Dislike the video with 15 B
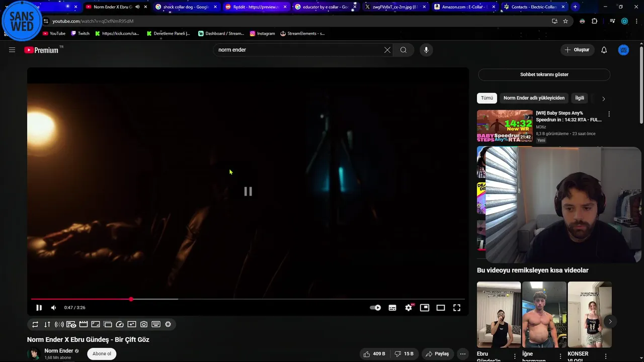Screen dimensions: 644x362 [404, 354]
